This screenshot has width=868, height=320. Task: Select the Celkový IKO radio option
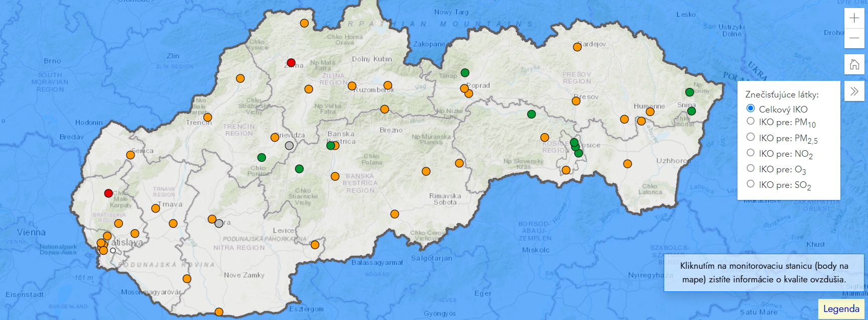[x=751, y=109]
